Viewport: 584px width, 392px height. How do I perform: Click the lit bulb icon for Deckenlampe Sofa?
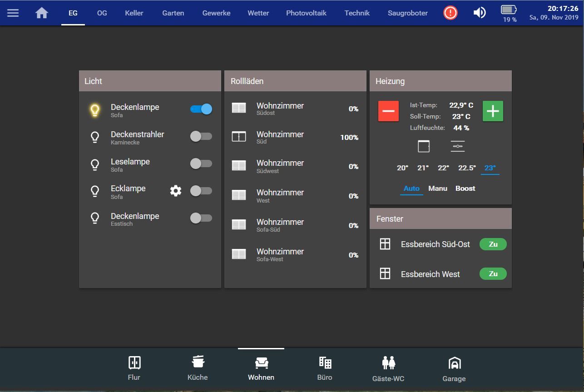coord(94,110)
